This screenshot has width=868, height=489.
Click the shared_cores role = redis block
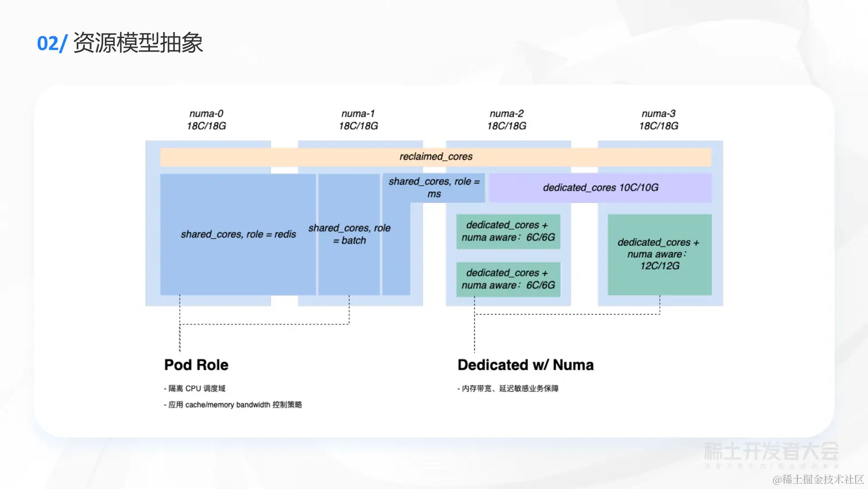[238, 234]
